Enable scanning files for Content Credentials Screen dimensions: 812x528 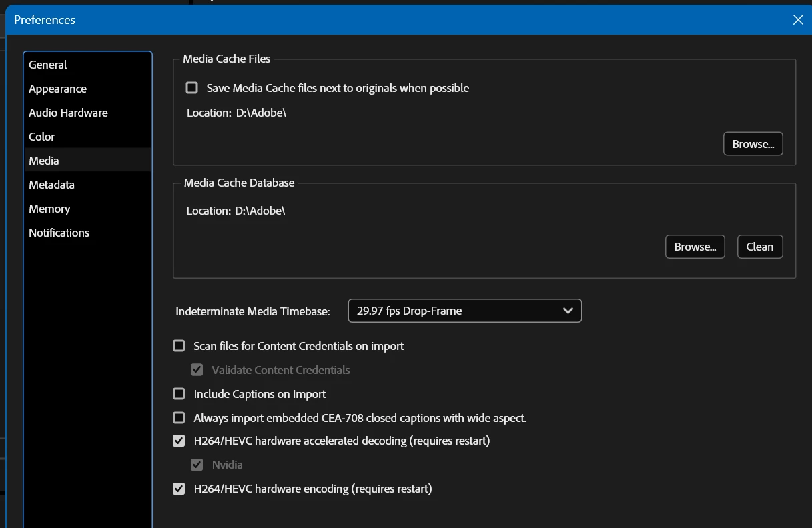[x=179, y=346]
